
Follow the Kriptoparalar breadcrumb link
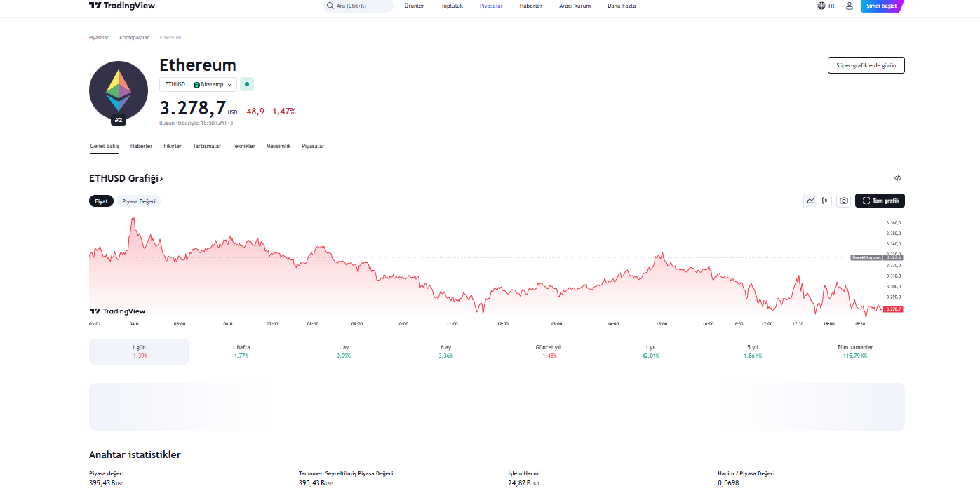pyautogui.click(x=134, y=37)
